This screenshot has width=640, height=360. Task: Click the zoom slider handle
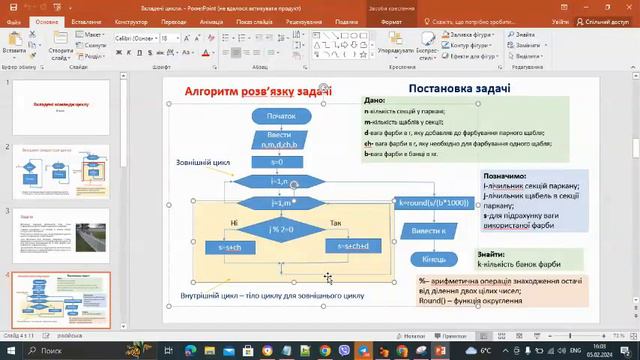[570, 336]
